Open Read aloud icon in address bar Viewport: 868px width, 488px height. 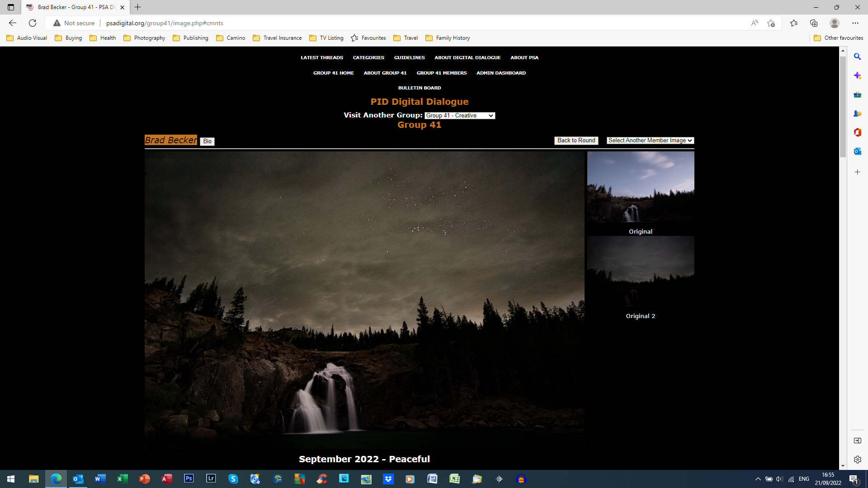[754, 23]
